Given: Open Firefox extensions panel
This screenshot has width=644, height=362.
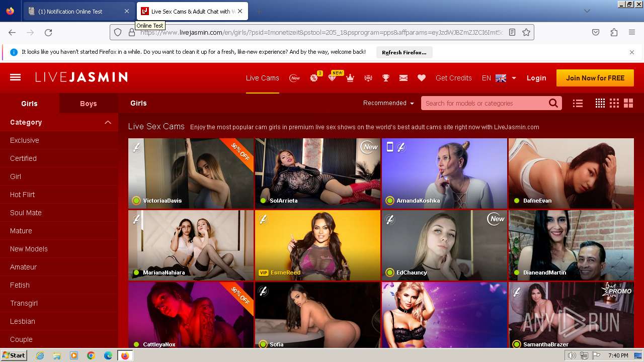Looking at the screenshot, I should [614, 32].
